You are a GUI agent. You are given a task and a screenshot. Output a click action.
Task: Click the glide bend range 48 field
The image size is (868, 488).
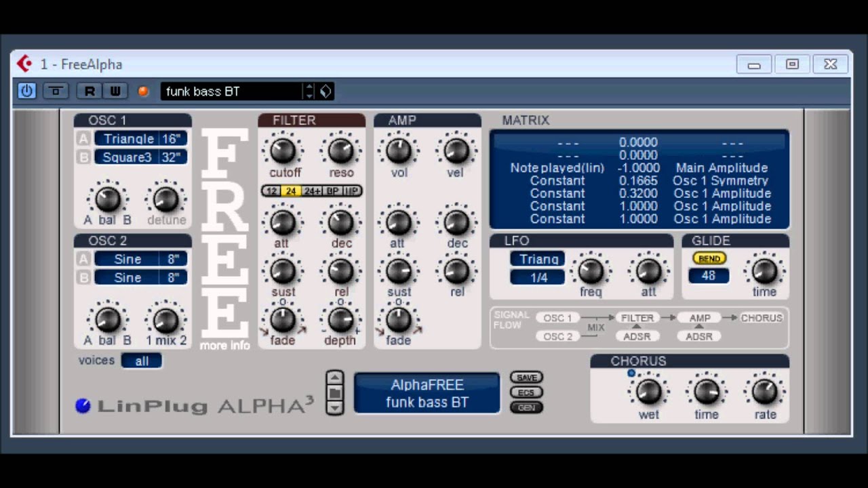[709, 276]
